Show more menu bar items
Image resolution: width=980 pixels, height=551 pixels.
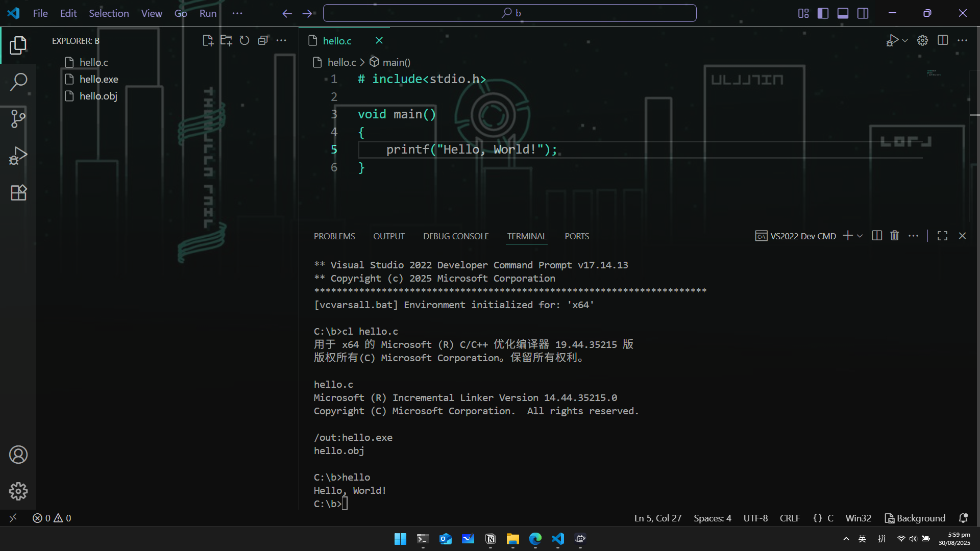tap(237, 13)
